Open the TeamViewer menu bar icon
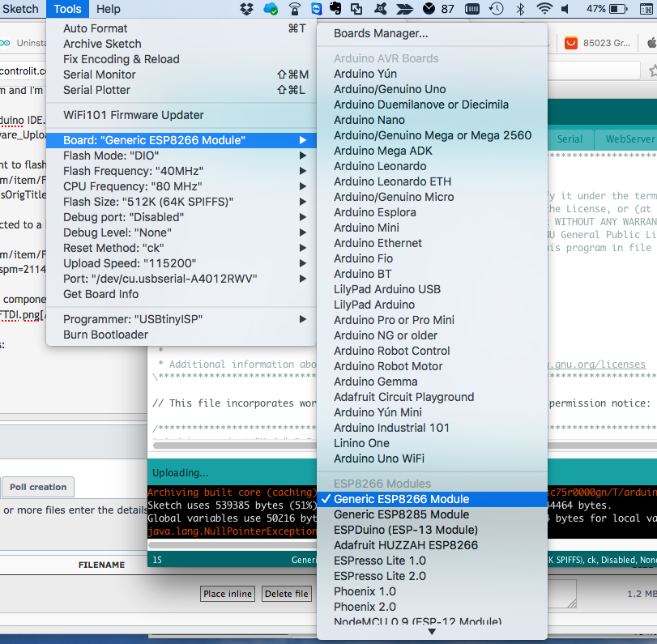The image size is (657, 644). coord(317,9)
